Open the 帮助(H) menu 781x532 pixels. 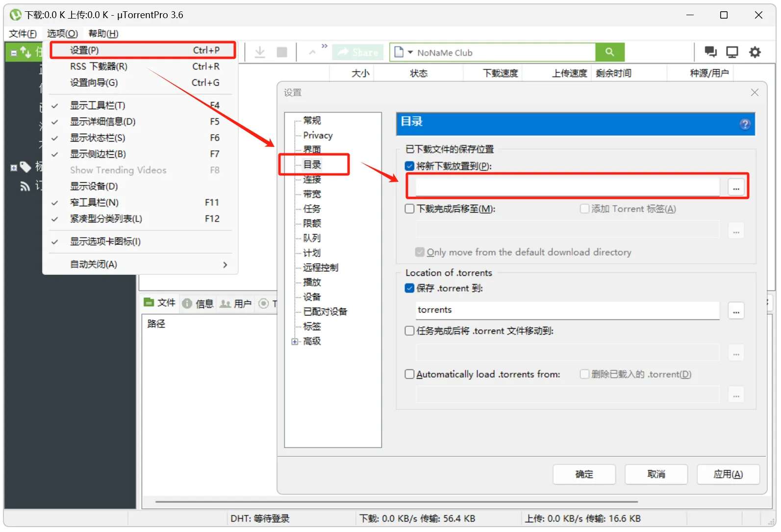coord(103,33)
